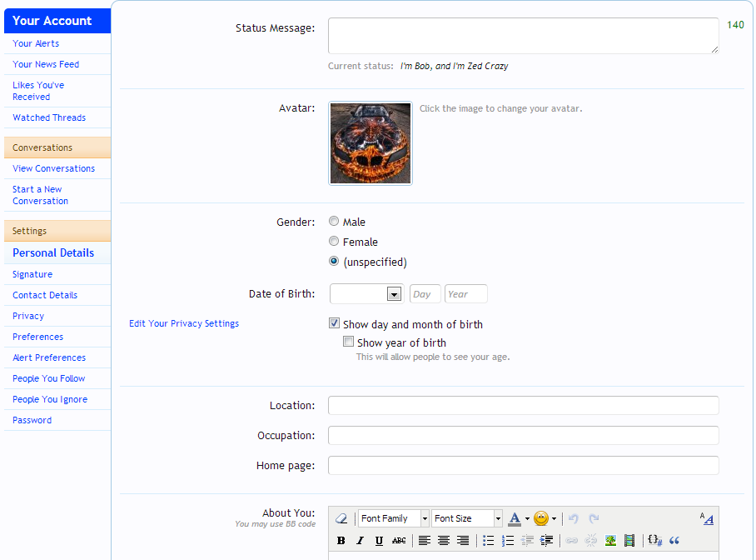Uncheck Show day and month of birth
Image resolution: width=756 pixels, height=560 pixels.
click(334, 323)
